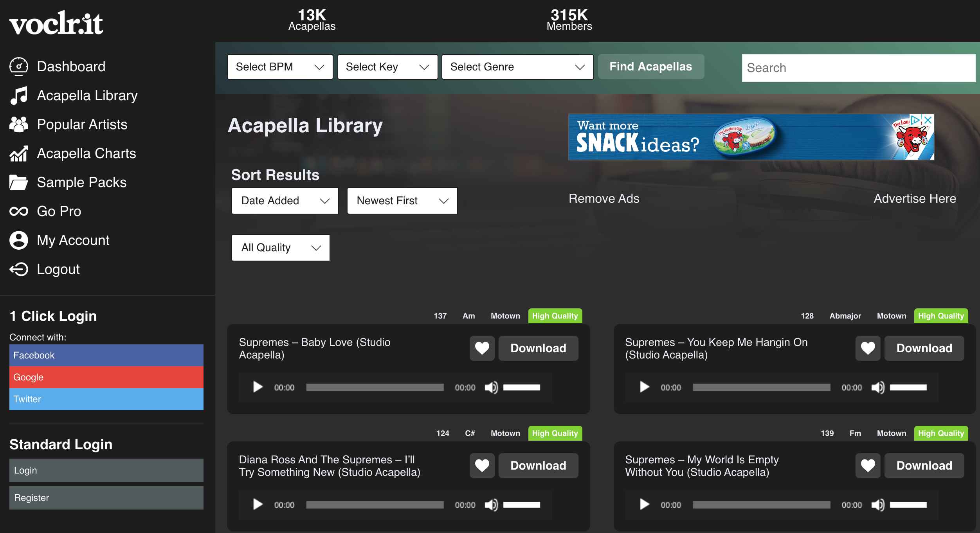Open My Account page link
This screenshot has width=980, height=533.
pyautogui.click(x=73, y=240)
